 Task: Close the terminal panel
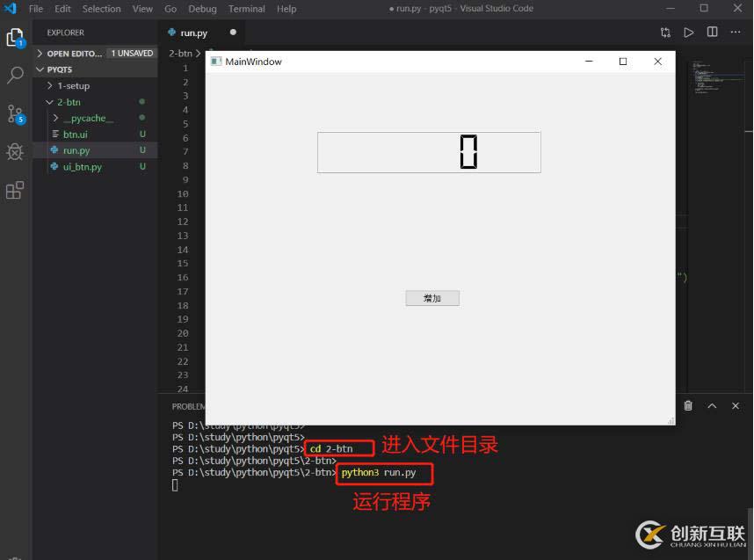tap(736, 405)
